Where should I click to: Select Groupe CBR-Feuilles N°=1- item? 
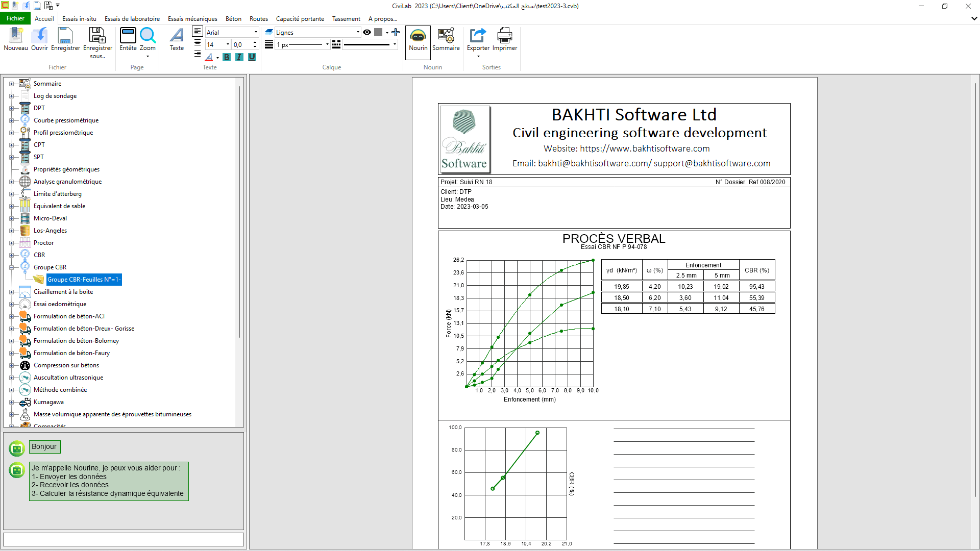[84, 280]
